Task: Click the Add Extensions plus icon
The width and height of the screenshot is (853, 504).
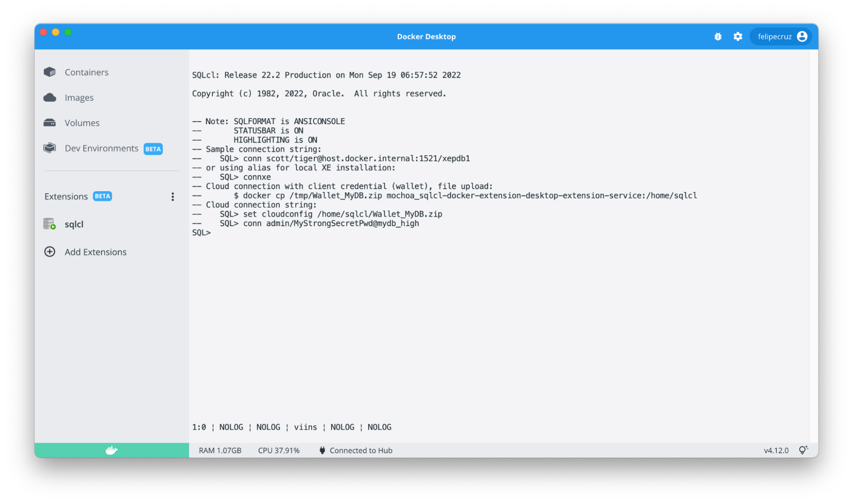Action: point(49,252)
